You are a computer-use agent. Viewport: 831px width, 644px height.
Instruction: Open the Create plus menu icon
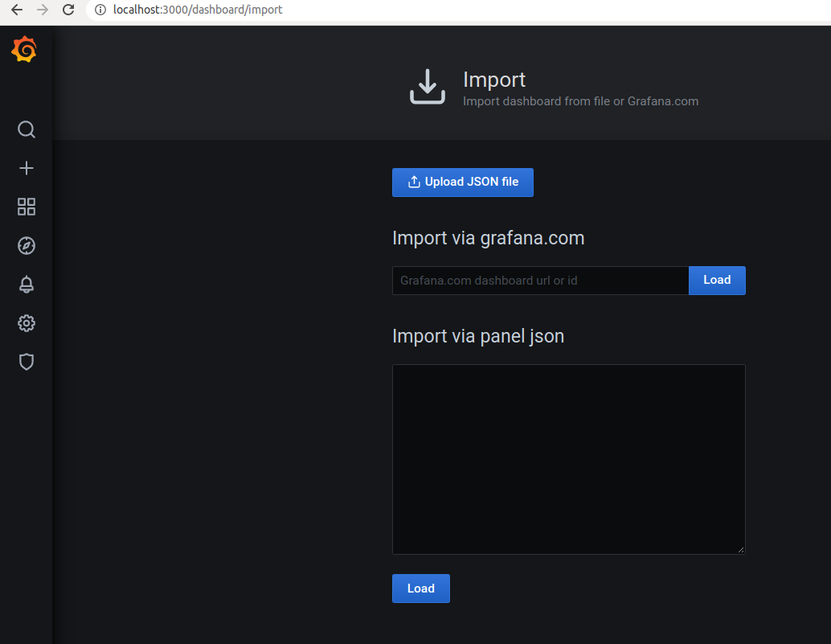(x=27, y=168)
